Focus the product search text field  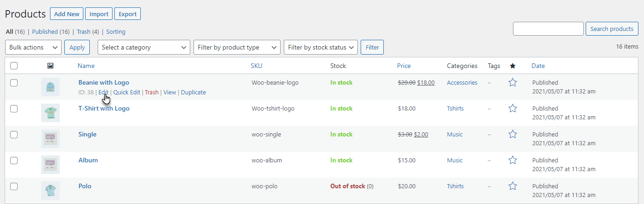pos(548,29)
